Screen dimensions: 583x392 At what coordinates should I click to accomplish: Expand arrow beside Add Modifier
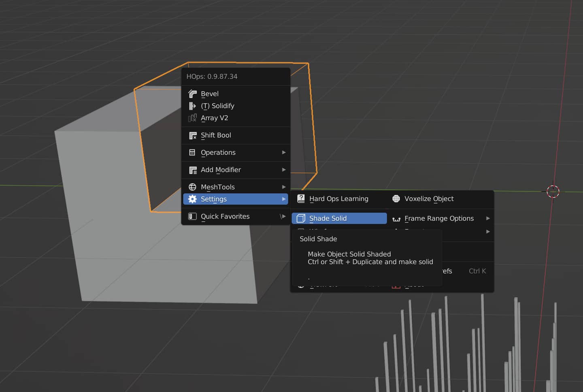[284, 170]
